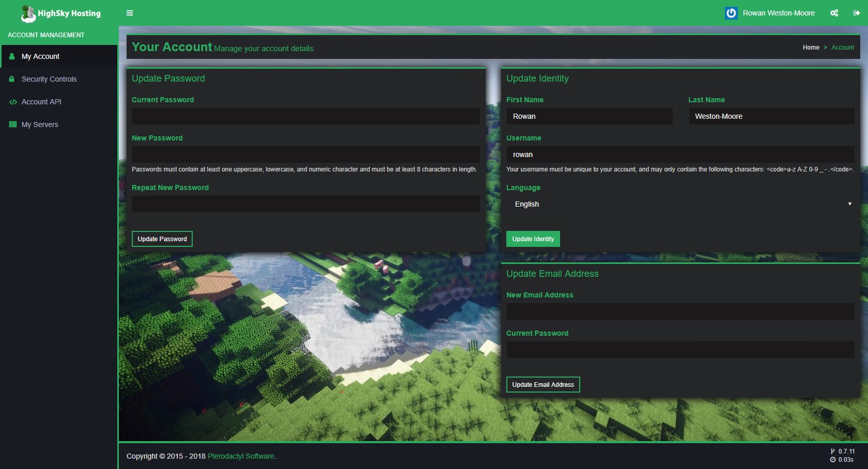
Task: Click the New Email Address field
Action: (680, 311)
